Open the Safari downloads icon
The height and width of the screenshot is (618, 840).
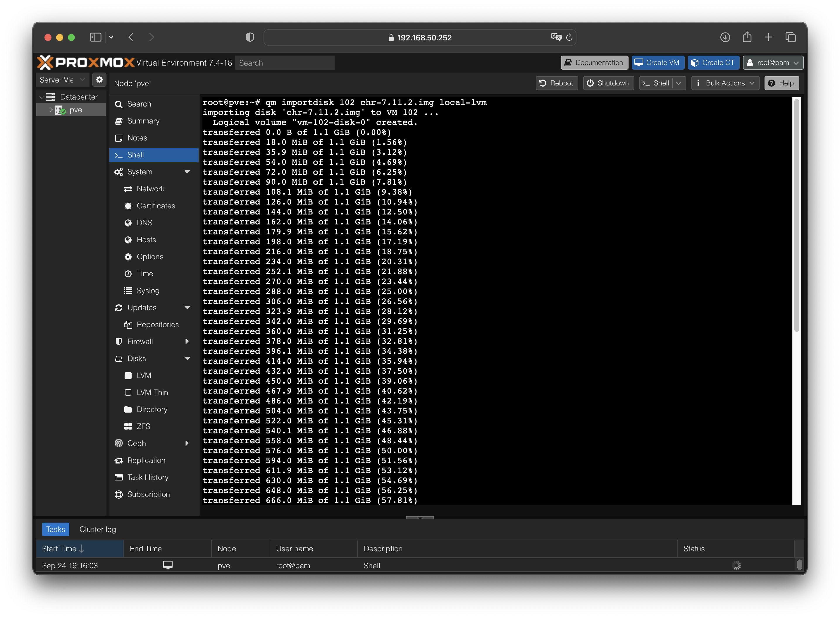tap(725, 37)
